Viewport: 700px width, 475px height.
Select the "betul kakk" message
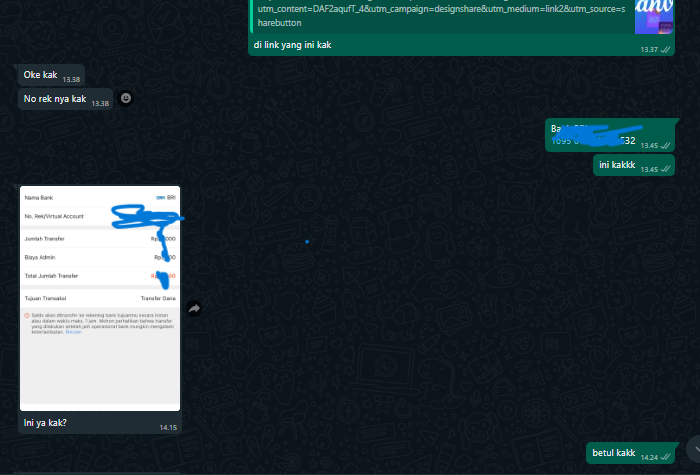point(632,453)
